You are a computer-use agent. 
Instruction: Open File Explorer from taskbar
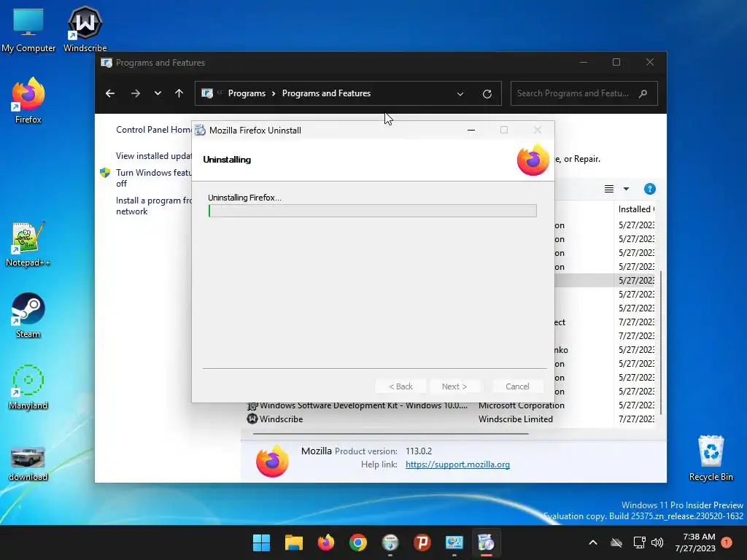coord(293,542)
